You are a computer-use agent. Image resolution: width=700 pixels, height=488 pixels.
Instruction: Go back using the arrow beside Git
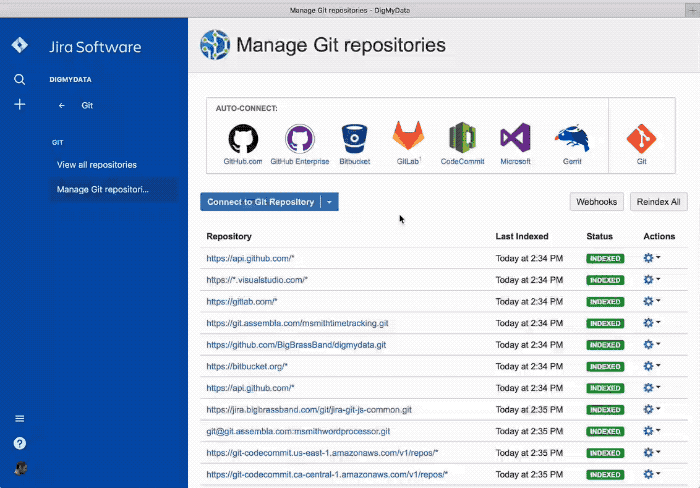click(62, 105)
